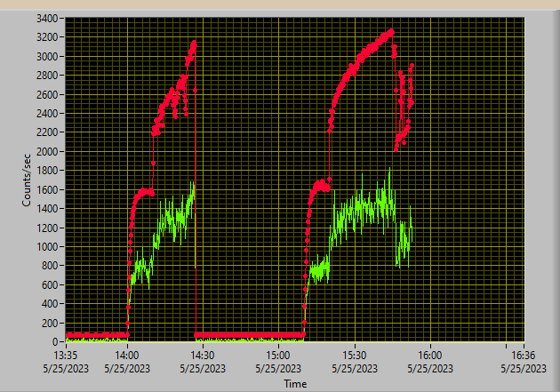Click the 16:00 time axis label
This screenshot has width=560, height=392.
[x=430, y=356]
